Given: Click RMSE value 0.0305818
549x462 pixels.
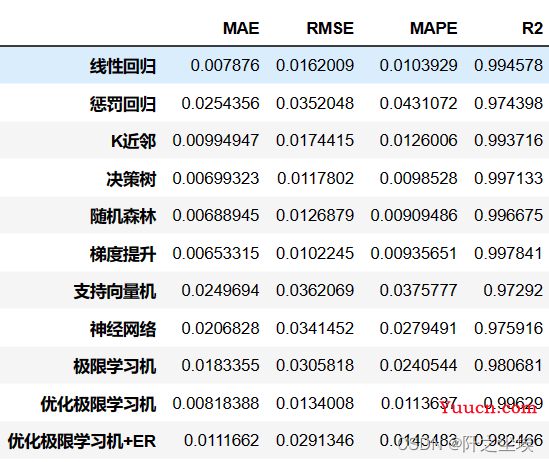Looking at the screenshot, I should pyautogui.click(x=315, y=365).
